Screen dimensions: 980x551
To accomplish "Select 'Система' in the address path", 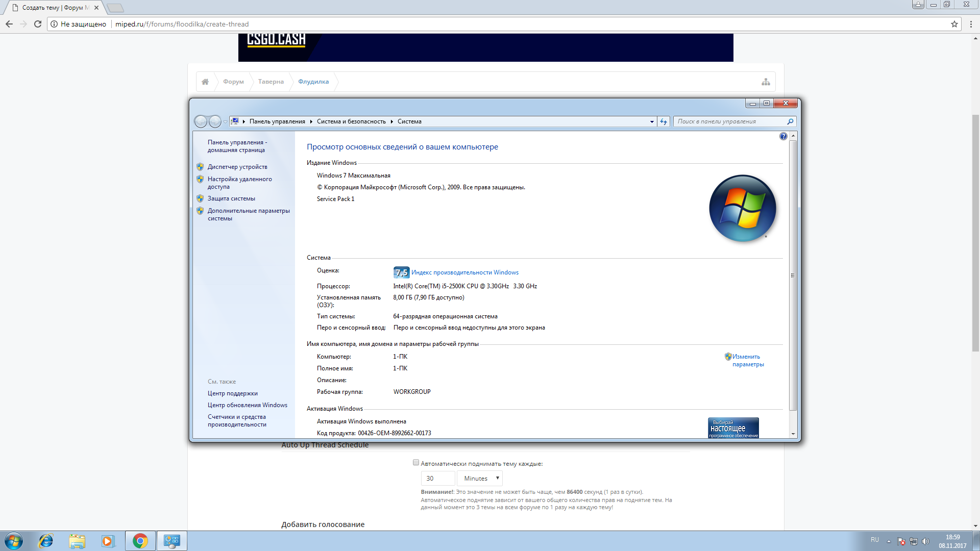I will pyautogui.click(x=409, y=121).
